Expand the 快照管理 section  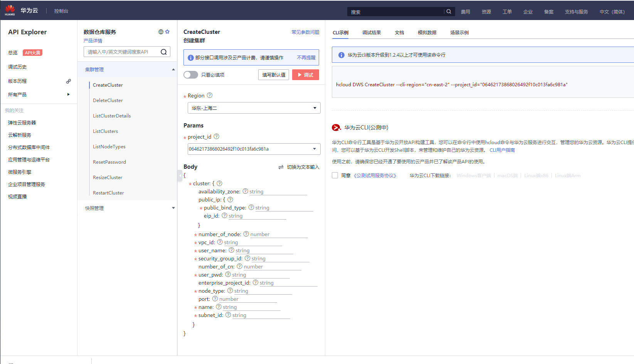pyautogui.click(x=173, y=208)
